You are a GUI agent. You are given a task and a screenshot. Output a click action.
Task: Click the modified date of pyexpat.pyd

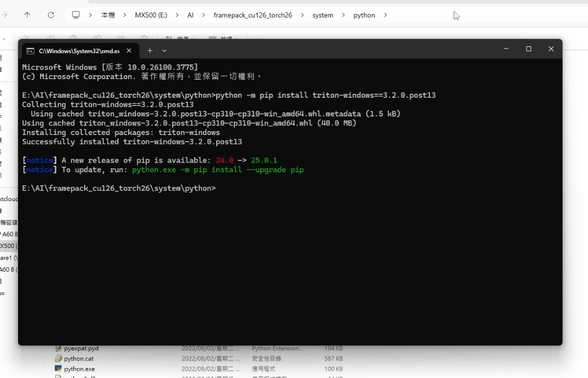pyautogui.click(x=210, y=349)
